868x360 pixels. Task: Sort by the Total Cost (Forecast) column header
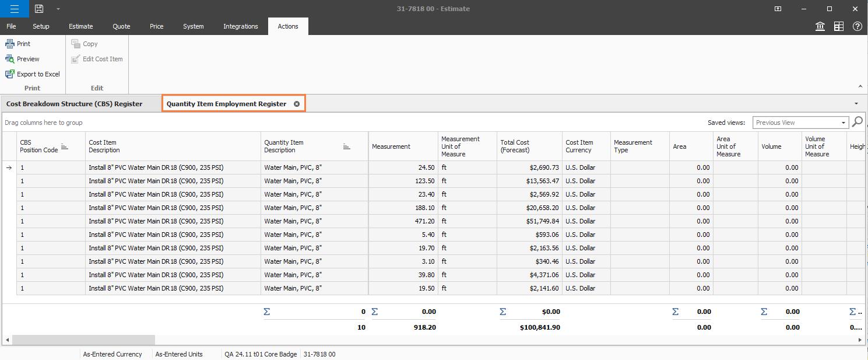coord(515,146)
